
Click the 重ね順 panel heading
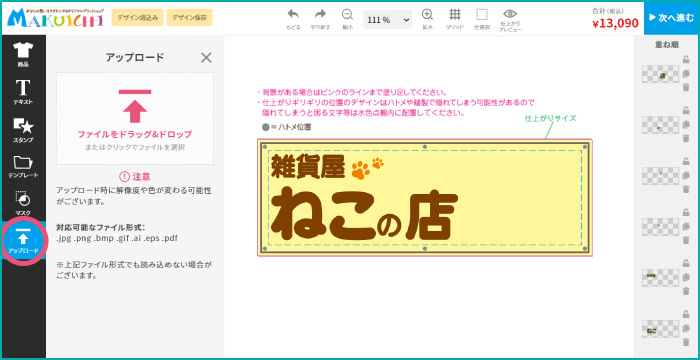pos(667,45)
